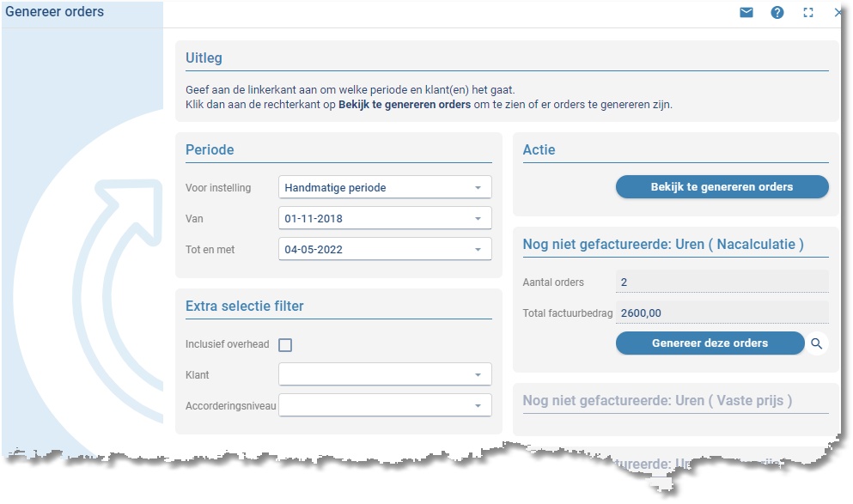Close the Genereer orders window
853x504 pixels.
click(x=839, y=13)
